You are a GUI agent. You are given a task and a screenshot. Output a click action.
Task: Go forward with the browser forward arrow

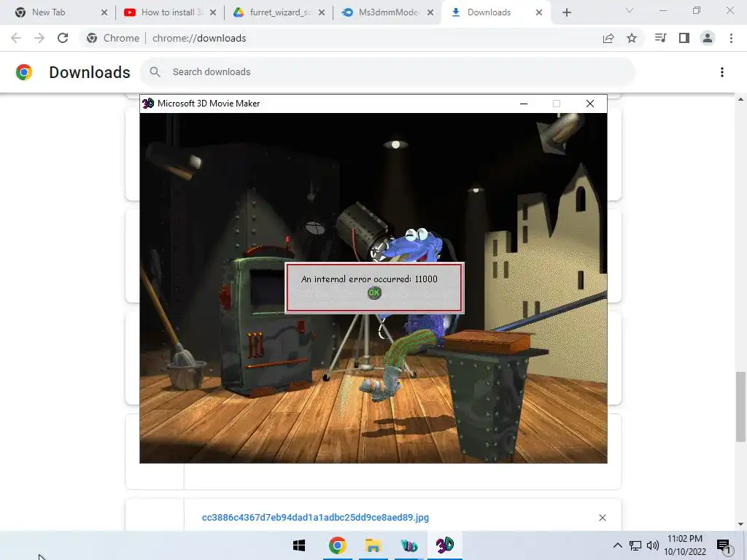tap(39, 38)
